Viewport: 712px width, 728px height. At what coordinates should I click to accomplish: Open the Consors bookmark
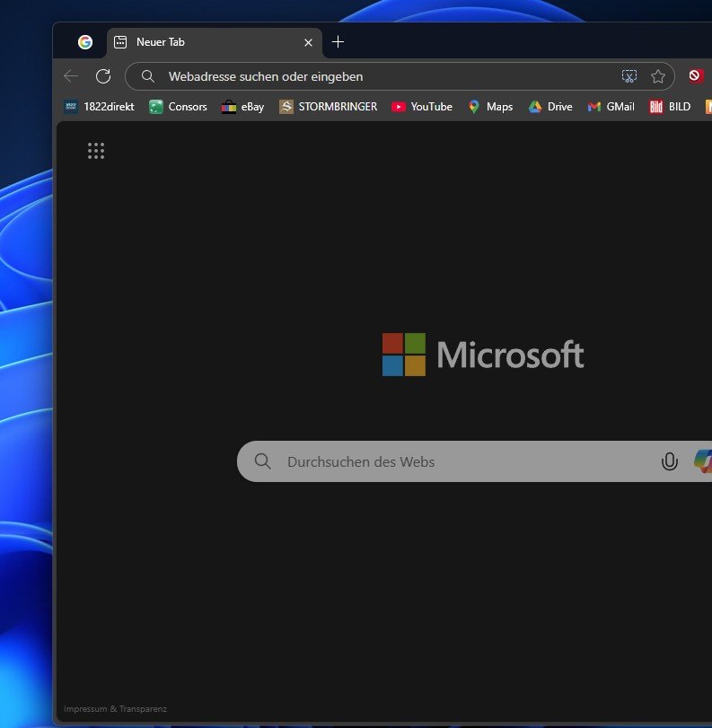coord(178,107)
